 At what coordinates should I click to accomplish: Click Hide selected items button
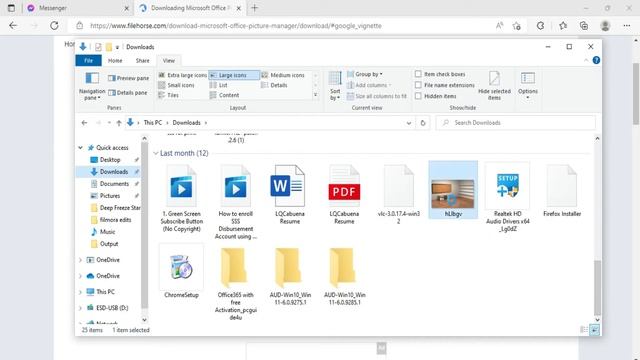(494, 86)
